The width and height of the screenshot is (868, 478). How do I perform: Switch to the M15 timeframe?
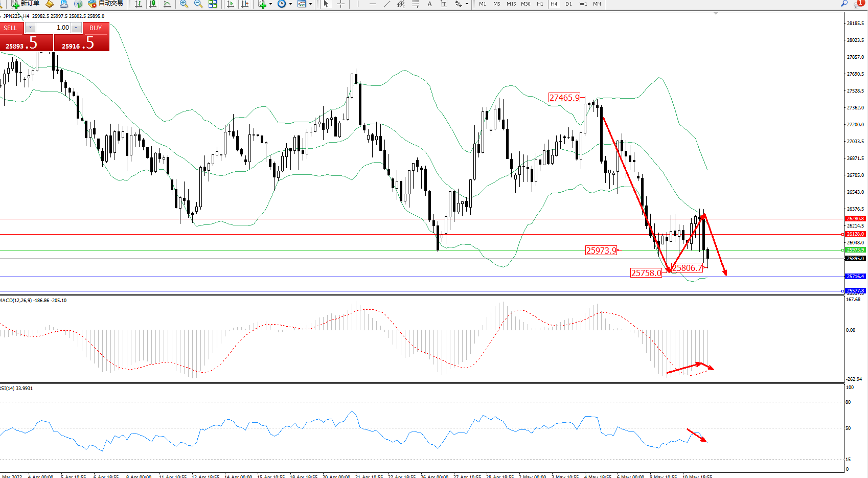[511, 4]
